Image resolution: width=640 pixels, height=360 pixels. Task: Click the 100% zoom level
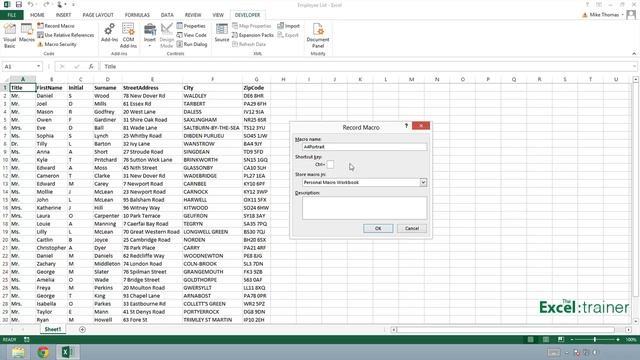click(631, 340)
